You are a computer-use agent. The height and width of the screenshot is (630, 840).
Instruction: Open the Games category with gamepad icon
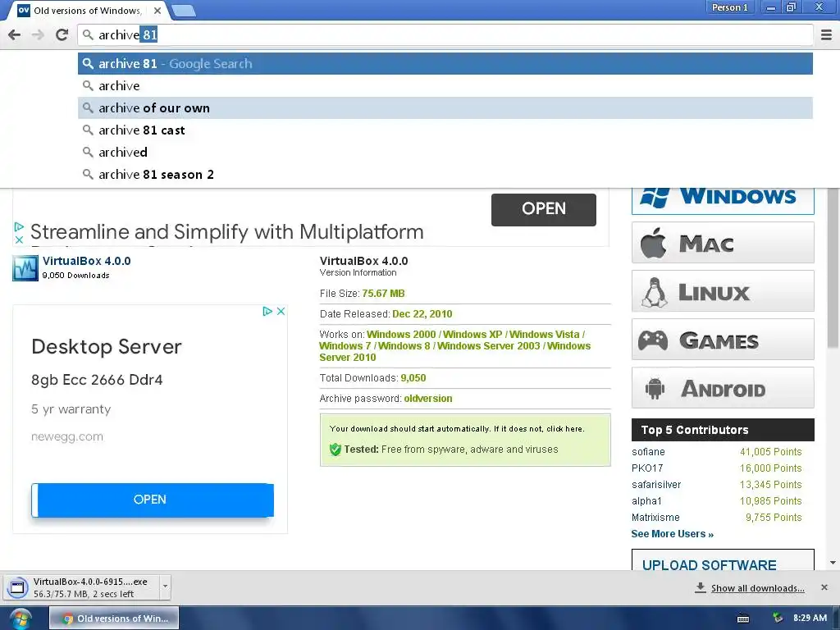tap(723, 340)
